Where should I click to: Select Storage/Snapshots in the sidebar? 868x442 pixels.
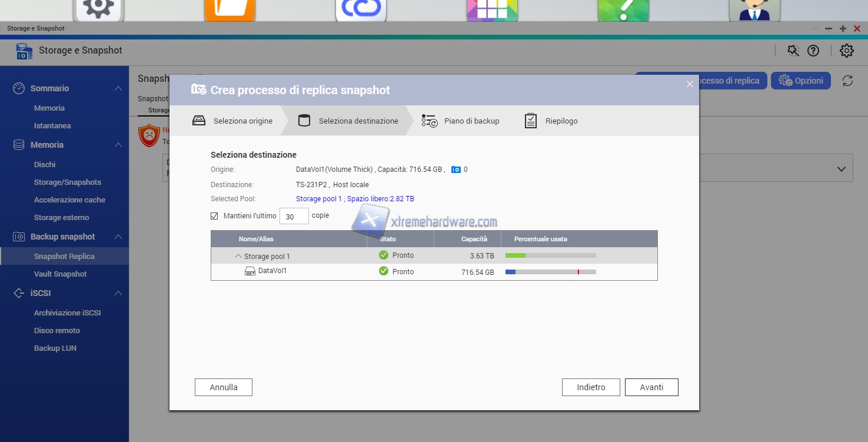pyautogui.click(x=67, y=182)
